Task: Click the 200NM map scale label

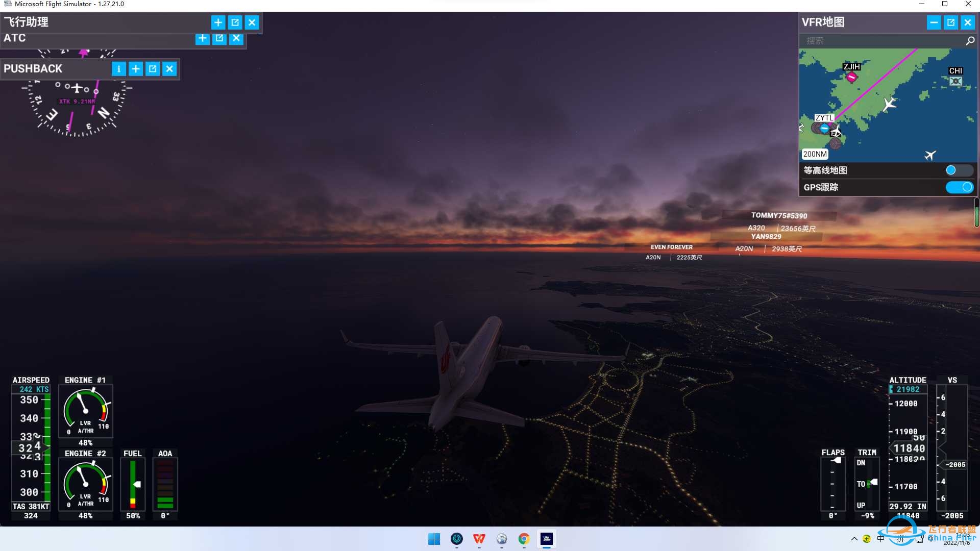Action: 815,154
